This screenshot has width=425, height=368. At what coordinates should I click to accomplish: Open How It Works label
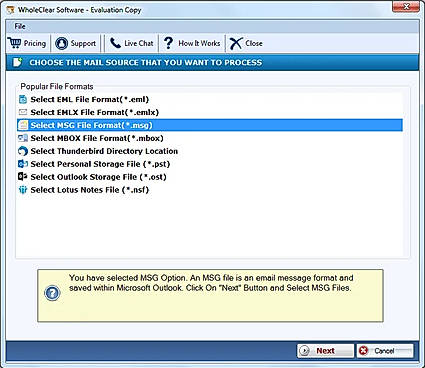199,43
